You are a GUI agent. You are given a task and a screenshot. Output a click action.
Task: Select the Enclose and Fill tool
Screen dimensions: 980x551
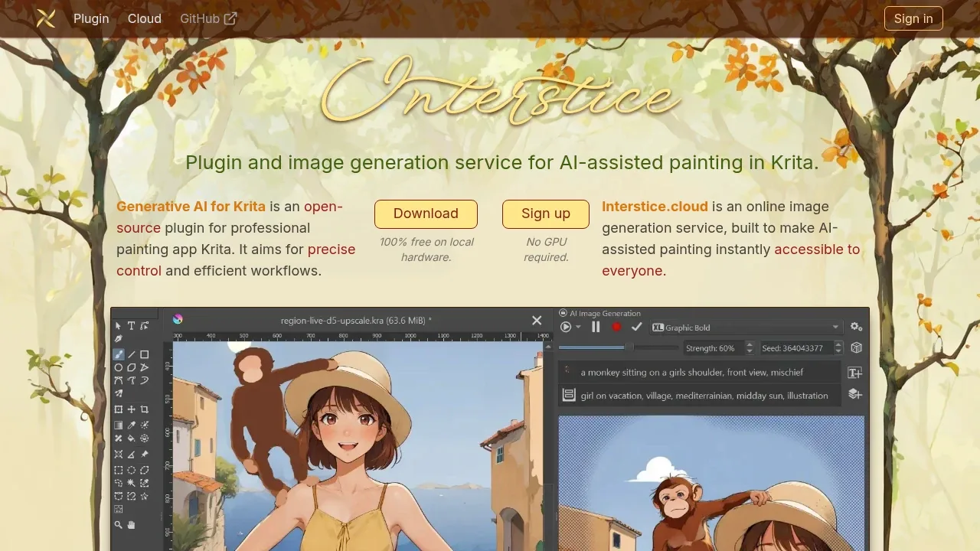(144, 438)
